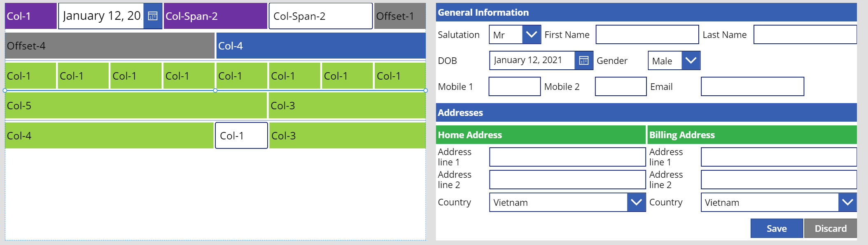Expand Billing Address Country dropdown
The image size is (868, 245).
pyautogui.click(x=847, y=202)
